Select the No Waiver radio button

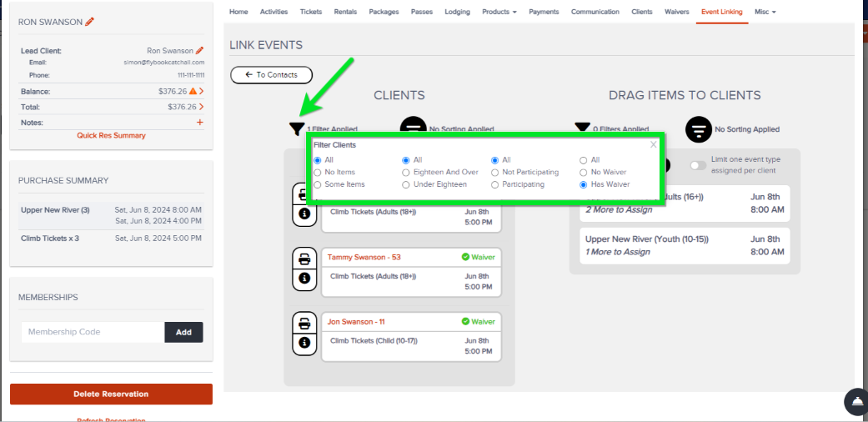584,173
